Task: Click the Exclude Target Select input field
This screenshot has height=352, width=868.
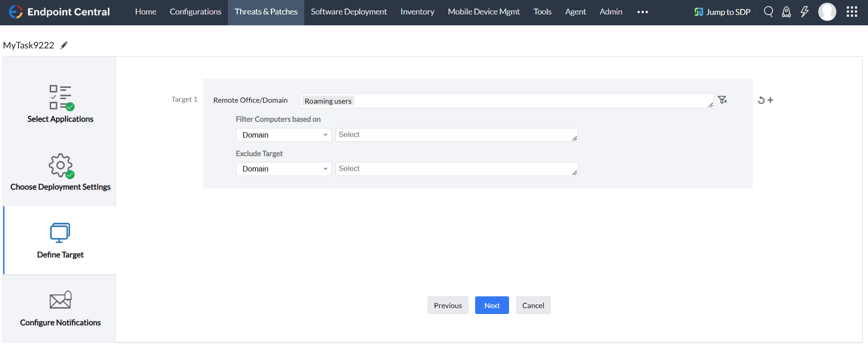Action: coord(456,169)
